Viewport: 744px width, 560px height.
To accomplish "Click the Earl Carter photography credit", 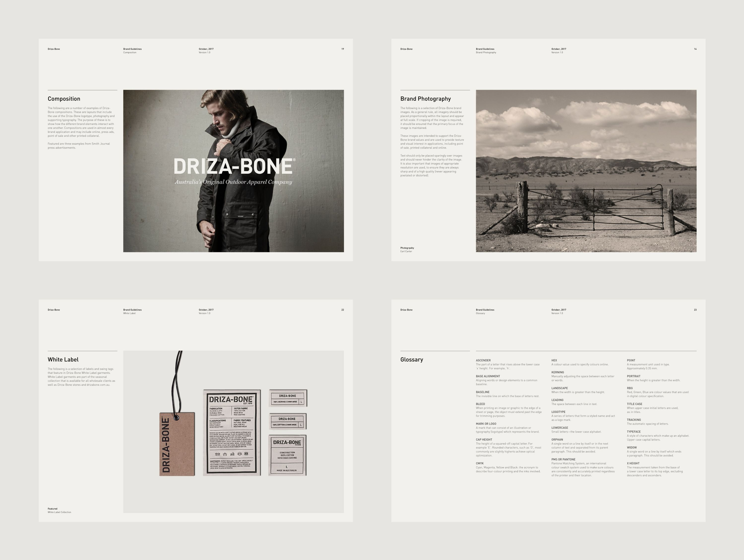I will (406, 251).
